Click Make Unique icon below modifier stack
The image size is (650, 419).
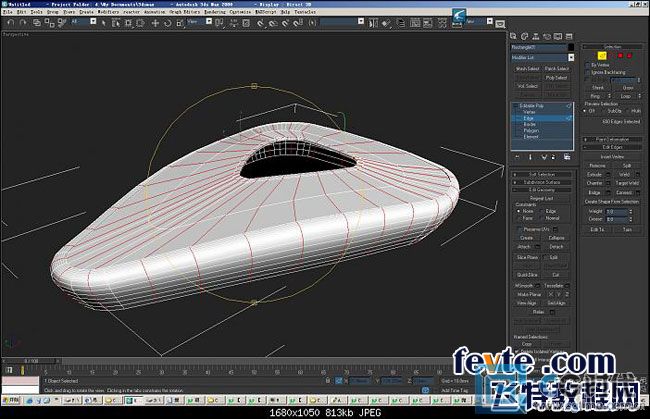544,157
